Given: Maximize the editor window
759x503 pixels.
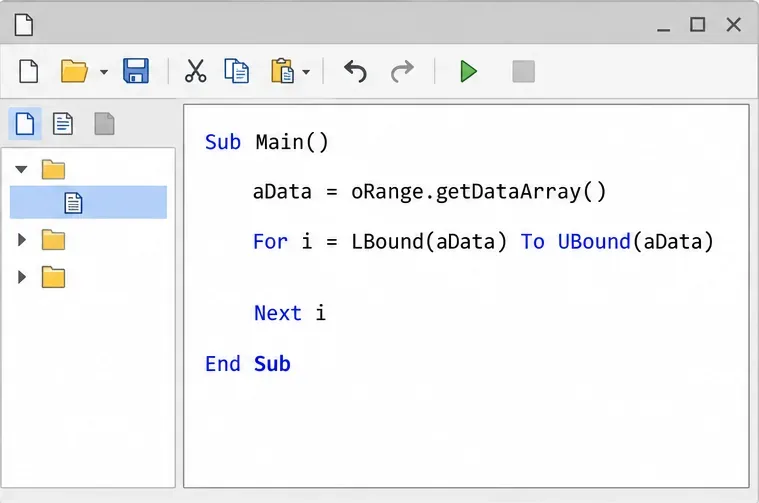Looking at the screenshot, I should (x=698, y=24).
